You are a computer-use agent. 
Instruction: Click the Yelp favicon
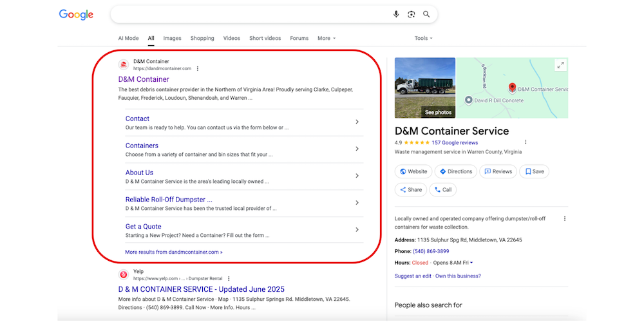pyautogui.click(x=124, y=274)
